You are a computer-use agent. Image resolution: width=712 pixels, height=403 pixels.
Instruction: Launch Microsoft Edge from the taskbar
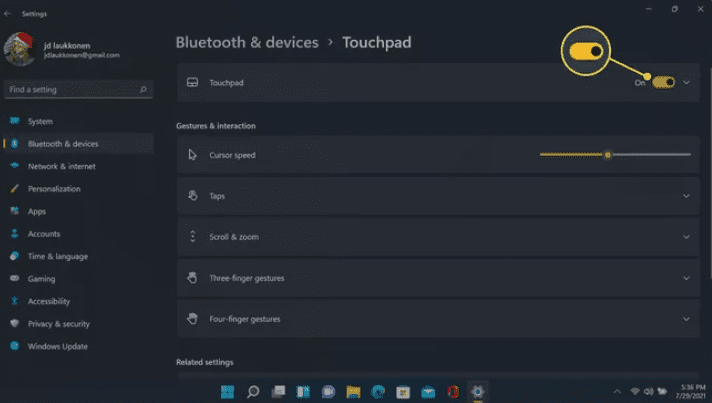378,391
